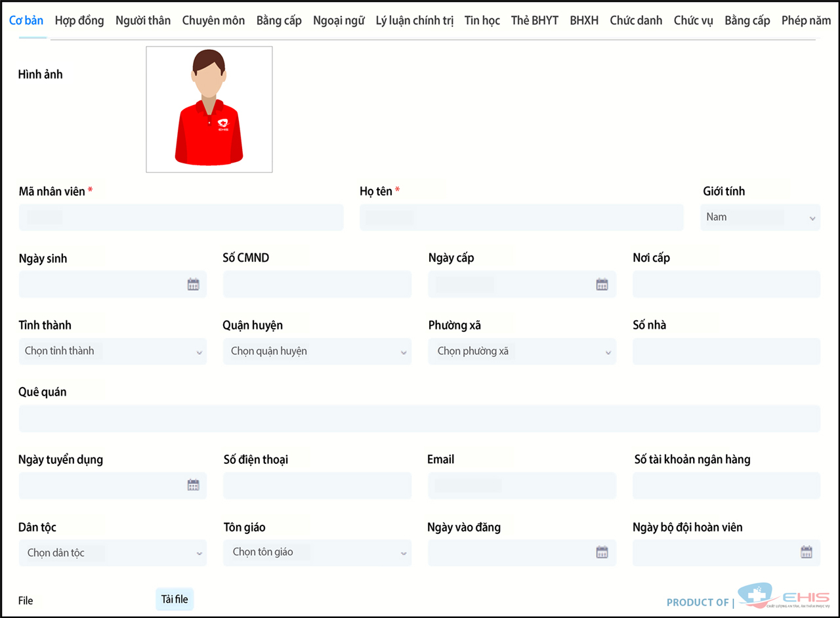Click the employee avatar photo
The width and height of the screenshot is (840, 618).
pyautogui.click(x=209, y=110)
